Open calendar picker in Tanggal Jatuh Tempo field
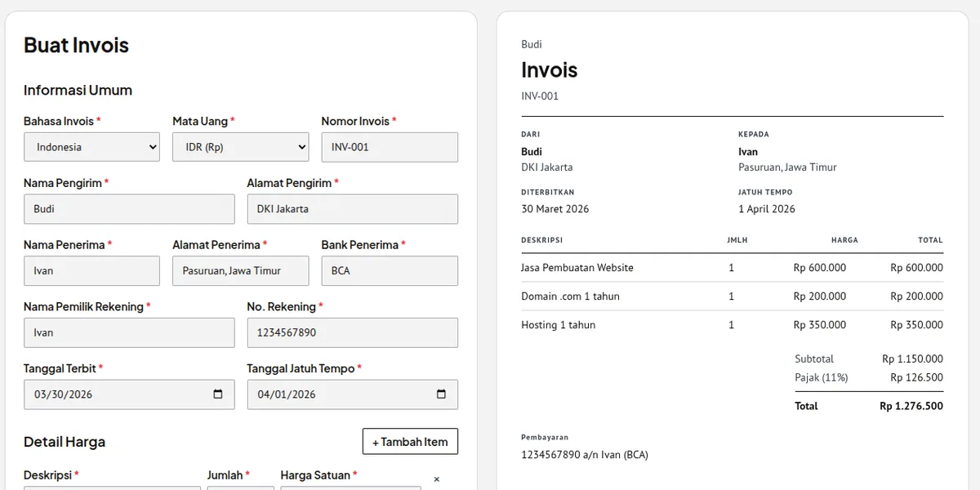This screenshot has height=490, width=980. coord(441,394)
